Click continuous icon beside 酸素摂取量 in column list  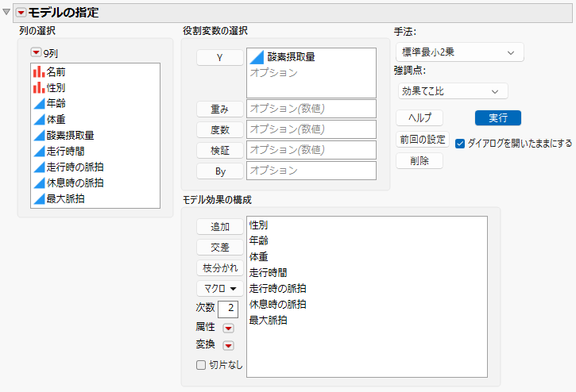[x=39, y=136]
